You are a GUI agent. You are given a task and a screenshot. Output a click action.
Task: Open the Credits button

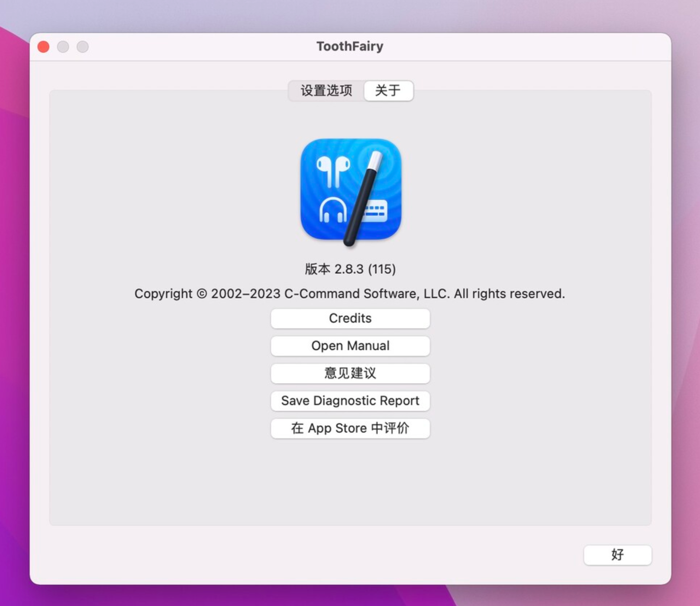tap(350, 318)
